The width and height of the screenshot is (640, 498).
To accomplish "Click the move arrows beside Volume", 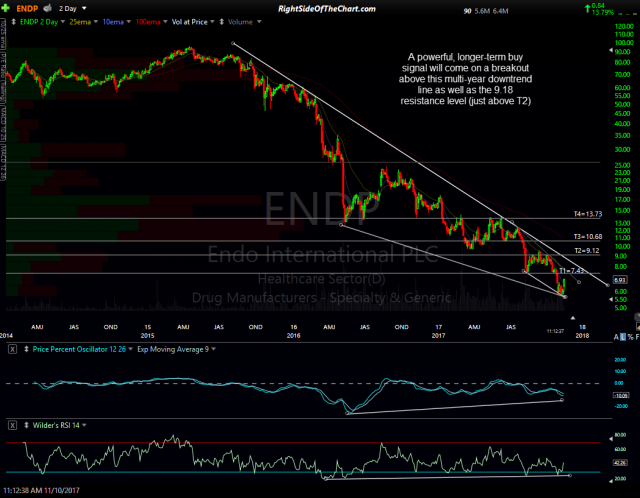I will 222,22.
